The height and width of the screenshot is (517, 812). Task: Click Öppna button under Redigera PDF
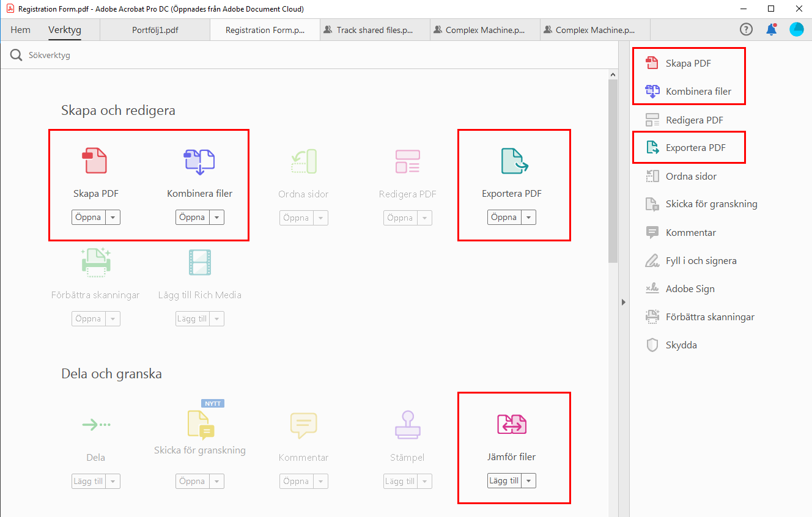[400, 218]
